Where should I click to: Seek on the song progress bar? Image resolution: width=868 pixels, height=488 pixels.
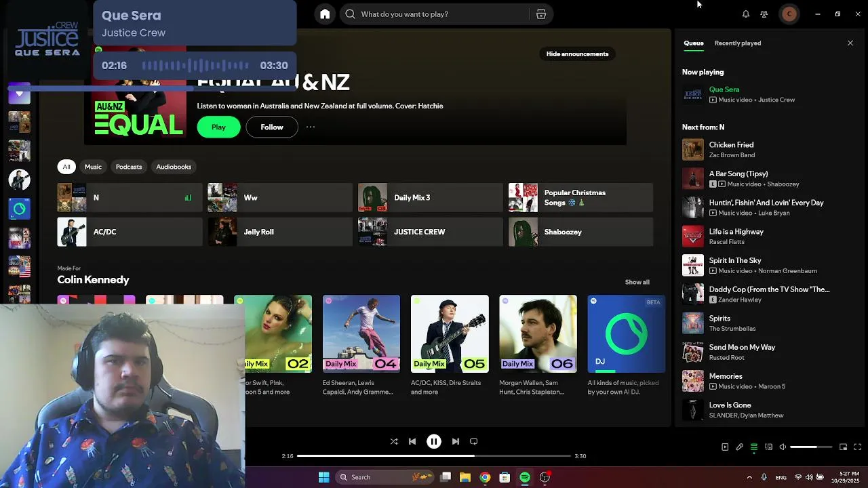434,456
